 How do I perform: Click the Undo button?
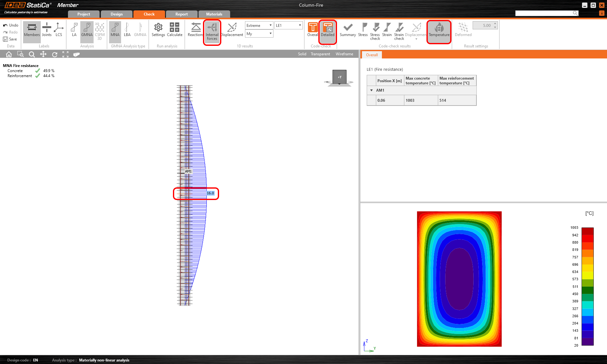10,25
